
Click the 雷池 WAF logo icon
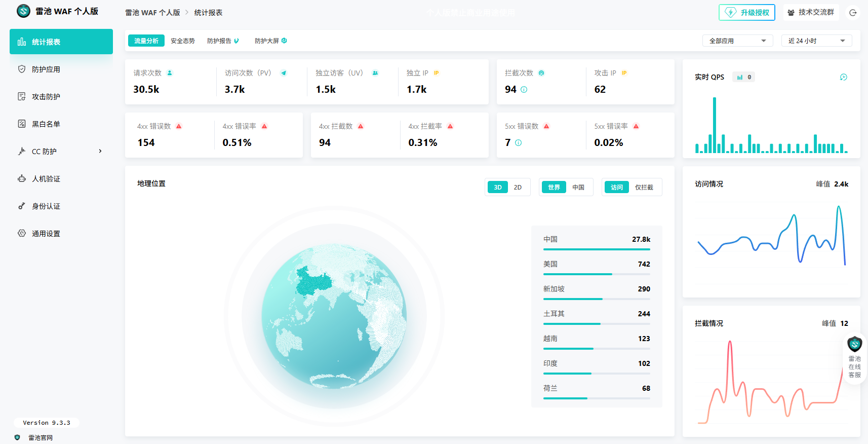coord(23,11)
